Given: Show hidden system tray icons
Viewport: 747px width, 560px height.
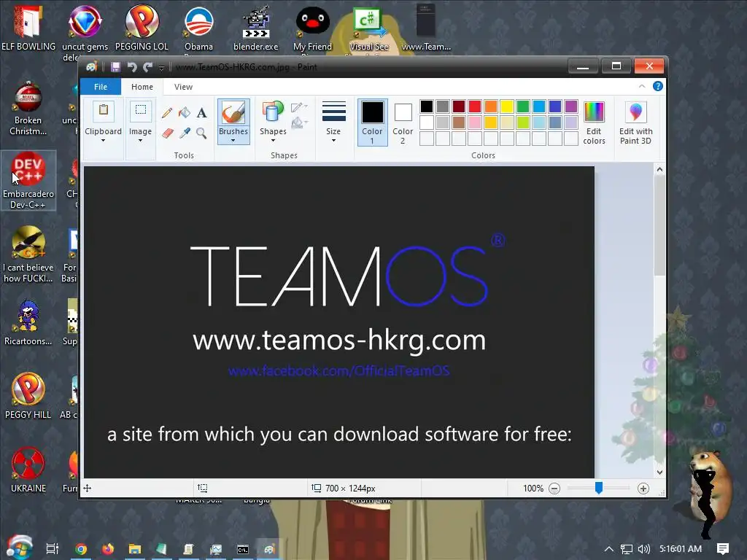Looking at the screenshot, I should coord(609,549).
